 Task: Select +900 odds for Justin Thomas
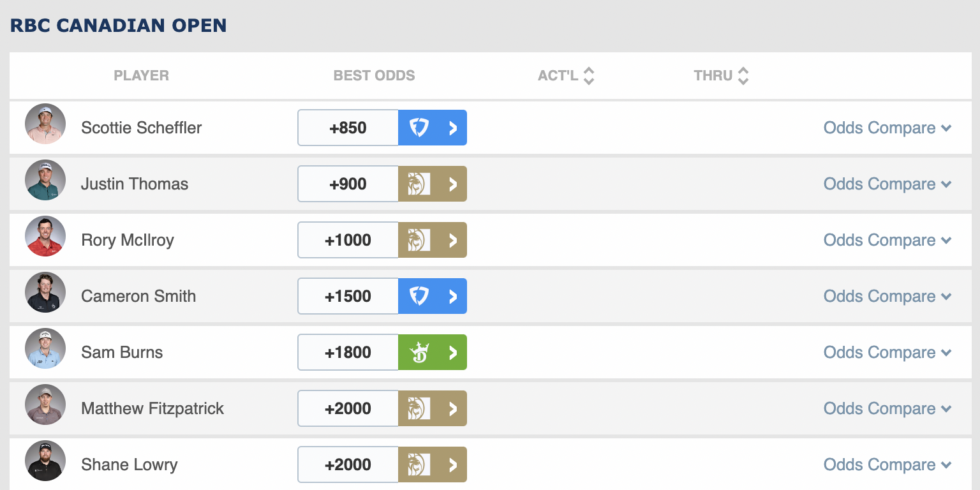(x=348, y=184)
